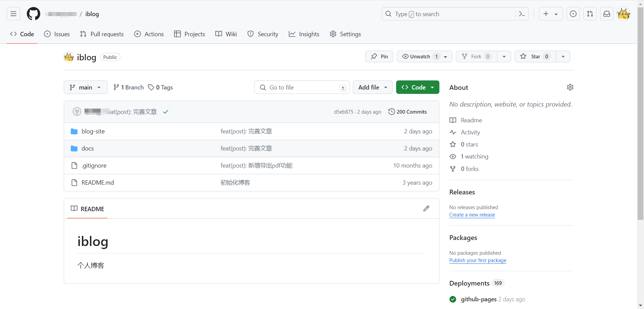644x309 pixels.
Task: View your issues from header icon
Action: [573, 14]
